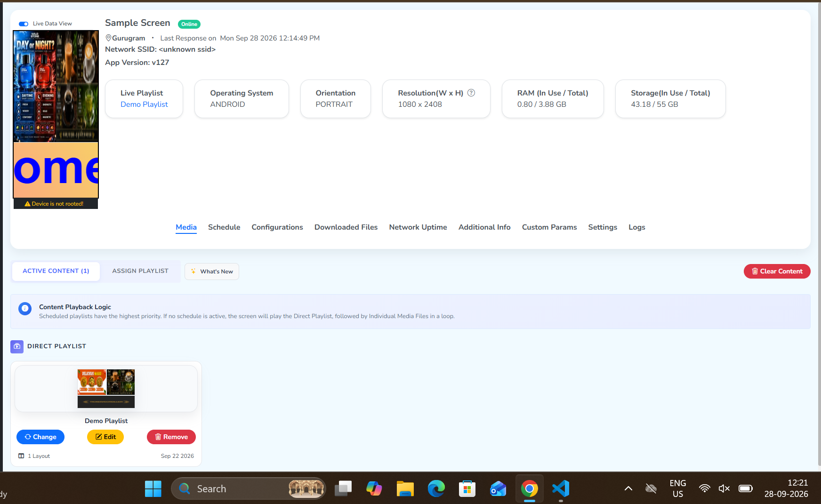
Task: Open Outlook from the taskbar
Action: 498,489
